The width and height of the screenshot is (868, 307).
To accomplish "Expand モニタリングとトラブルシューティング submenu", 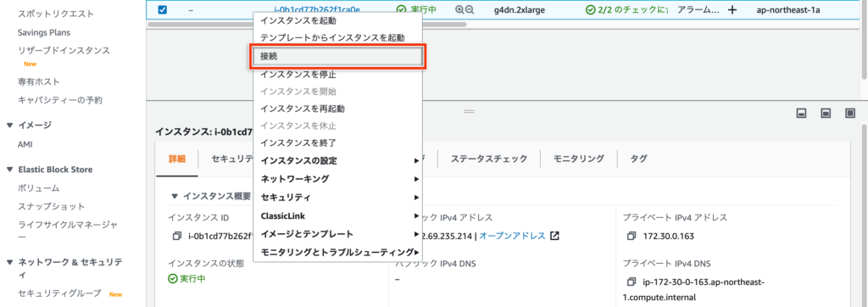I will (x=337, y=252).
